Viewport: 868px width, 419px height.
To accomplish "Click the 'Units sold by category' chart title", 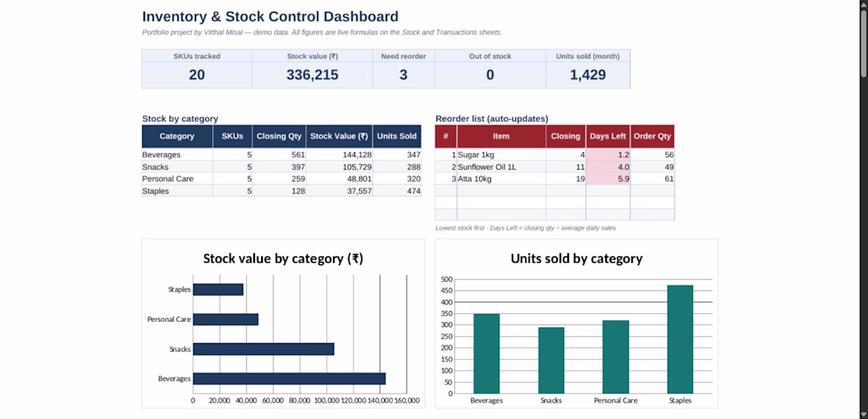I will point(576,259).
